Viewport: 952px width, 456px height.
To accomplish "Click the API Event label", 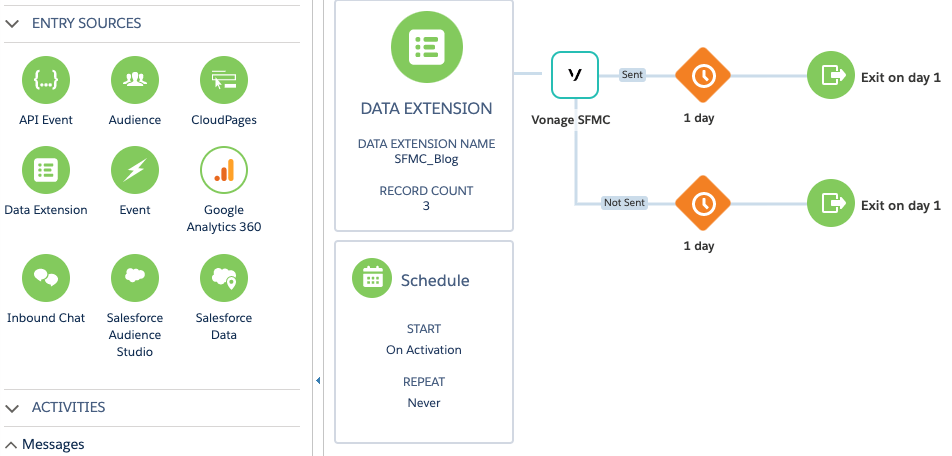I will [46, 120].
